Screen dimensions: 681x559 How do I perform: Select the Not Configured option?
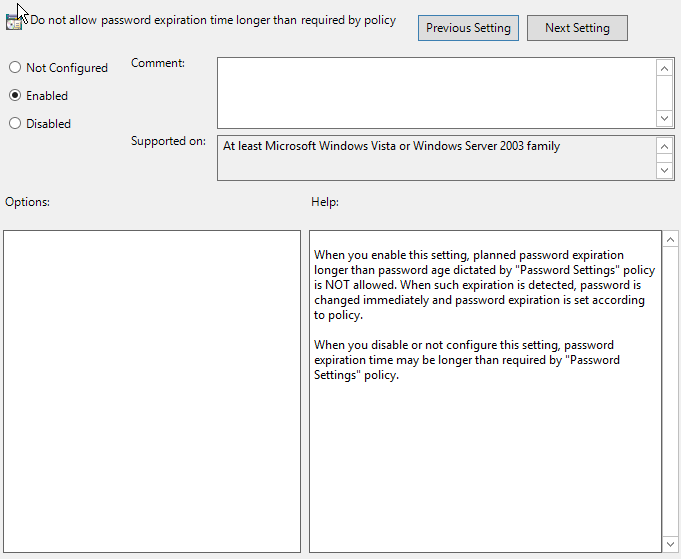15,68
